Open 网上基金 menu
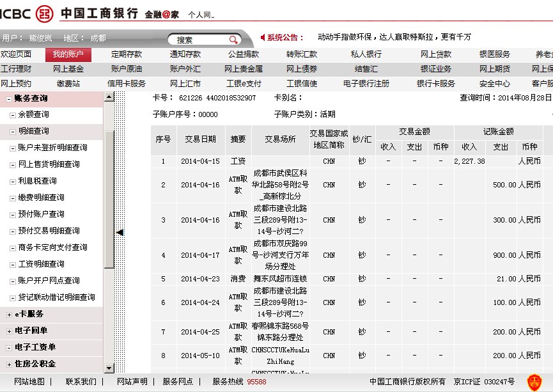553x392 pixels. point(68,69)
